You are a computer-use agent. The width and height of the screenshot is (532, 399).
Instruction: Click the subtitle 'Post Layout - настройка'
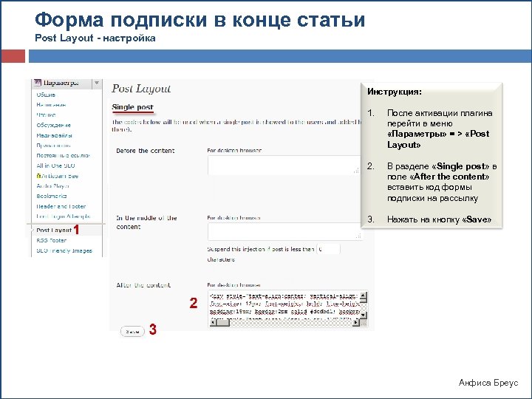[x=95, y=38]
